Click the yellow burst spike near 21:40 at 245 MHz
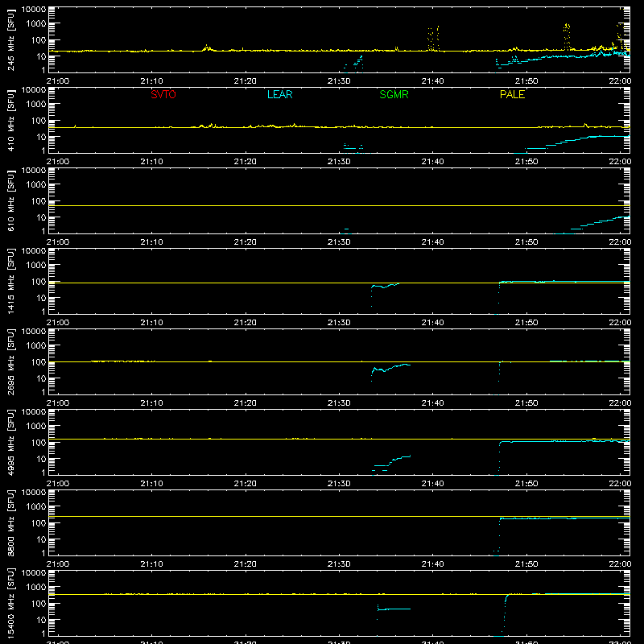Image resolution: width=644 pixels, height=644 pixels. [433, 38]
